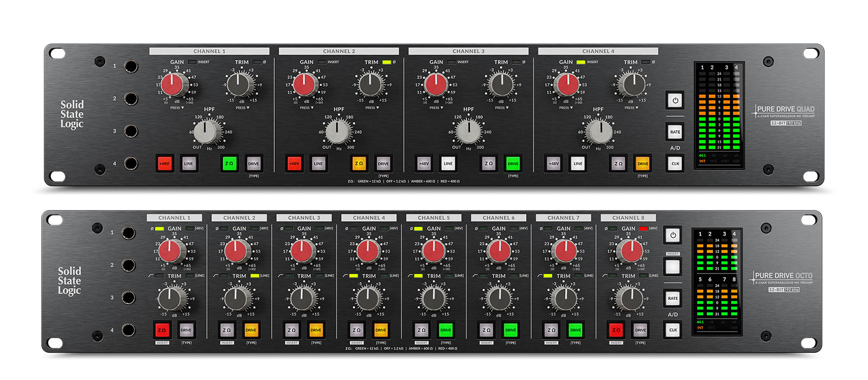This screenshot has height=380, width=868.
Task: Enable +48V phantom power on Quad channel 3
Action: (424, 163)
